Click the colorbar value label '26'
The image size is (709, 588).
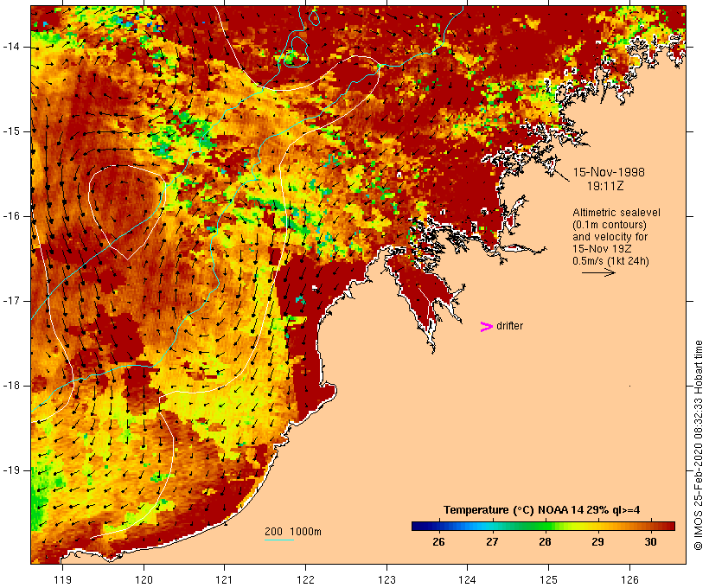(x=438, y=541)
